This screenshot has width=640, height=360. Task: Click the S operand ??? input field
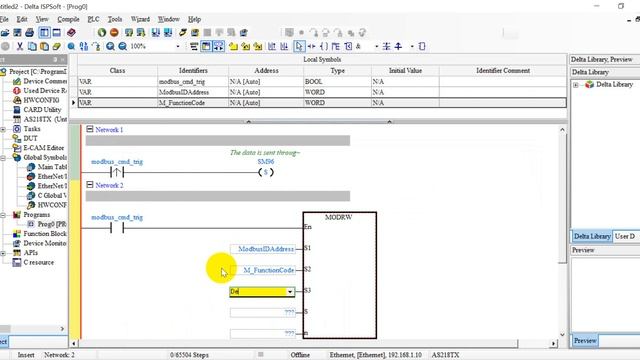pyautogui.click(x=262, y=313)
